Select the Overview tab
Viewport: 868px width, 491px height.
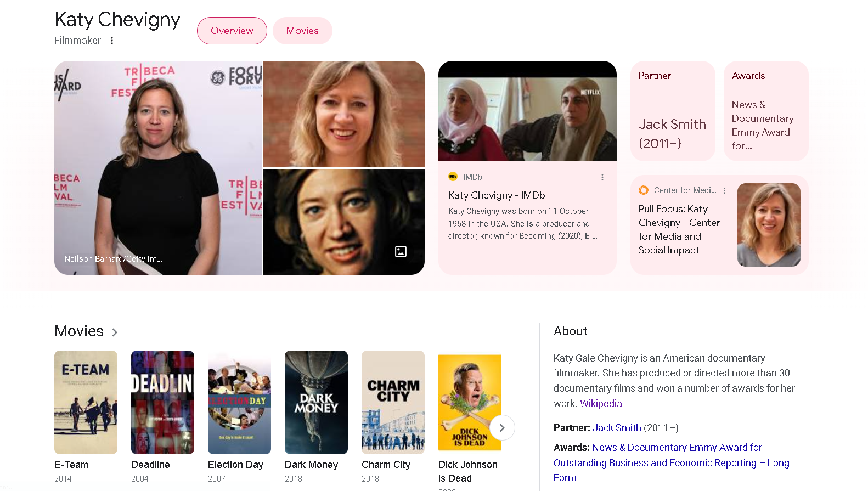pyautogui.click(x=232, y=31)
